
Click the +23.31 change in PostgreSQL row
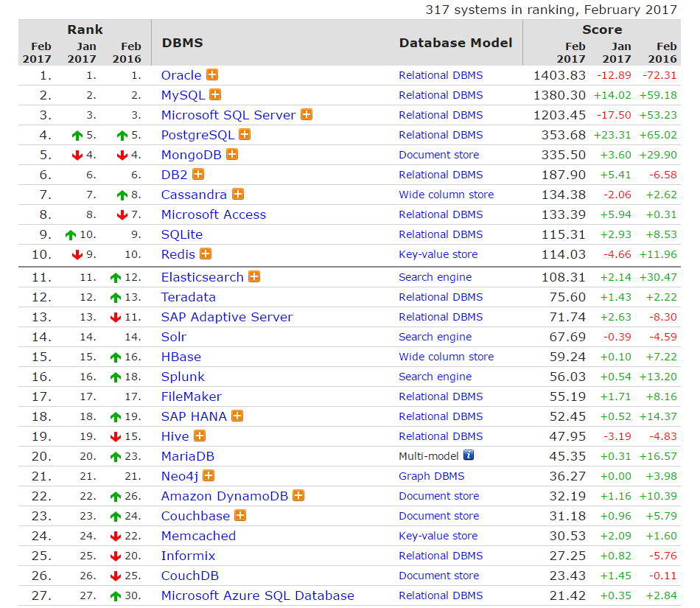(x=612, y=135)
